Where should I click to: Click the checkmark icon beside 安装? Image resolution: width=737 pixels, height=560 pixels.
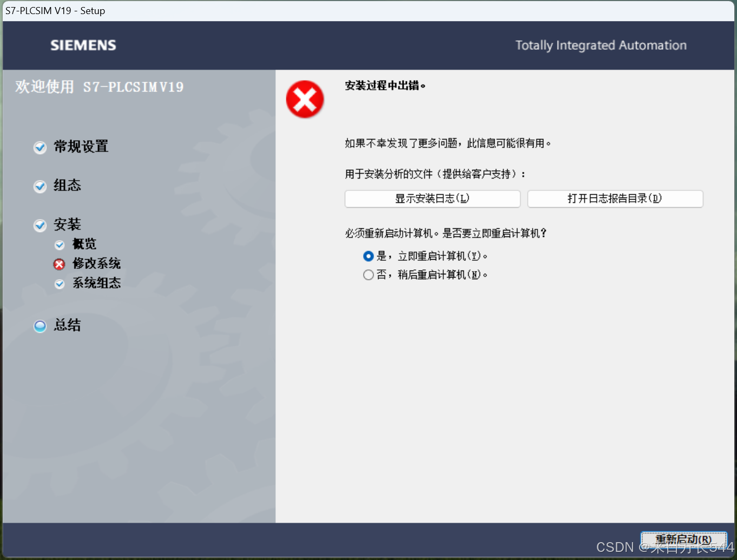point(40,225)
